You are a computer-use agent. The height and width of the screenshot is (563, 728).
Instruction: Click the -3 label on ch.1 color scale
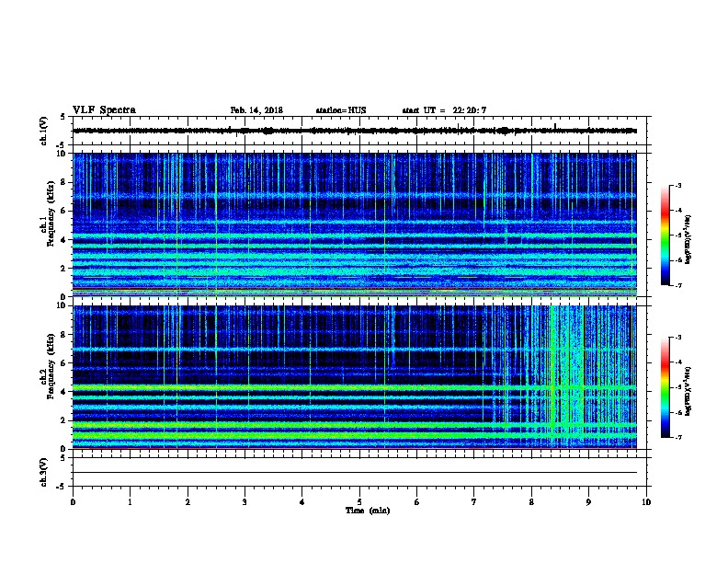click(677, 185)
